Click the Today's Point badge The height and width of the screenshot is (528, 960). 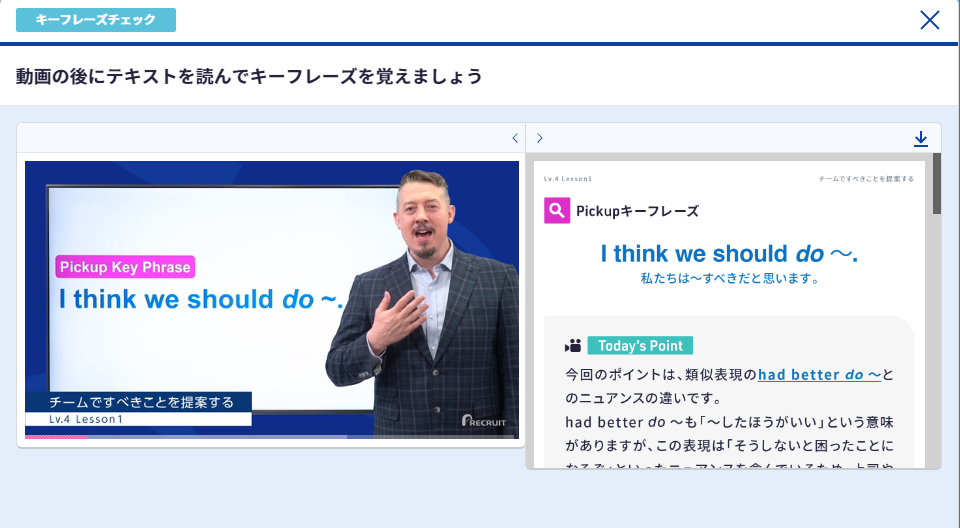point(640,345)
